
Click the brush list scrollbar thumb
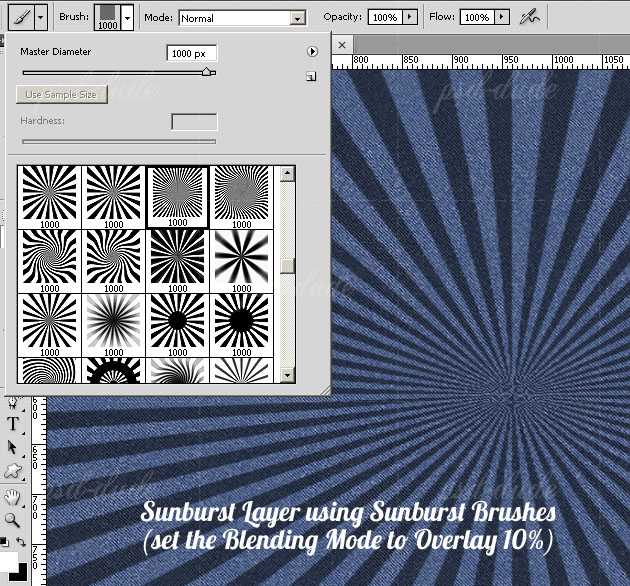(x=287, y=266)
